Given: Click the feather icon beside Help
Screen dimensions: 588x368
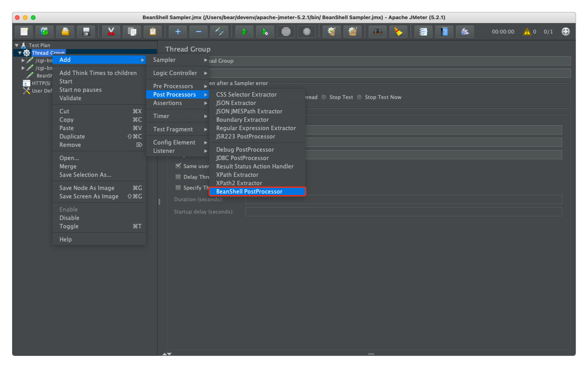Looking at the screenshot, I should tap(465, 32).
